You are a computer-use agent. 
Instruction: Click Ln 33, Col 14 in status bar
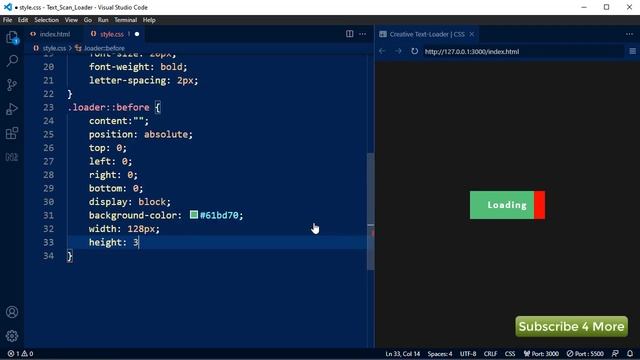402,353
